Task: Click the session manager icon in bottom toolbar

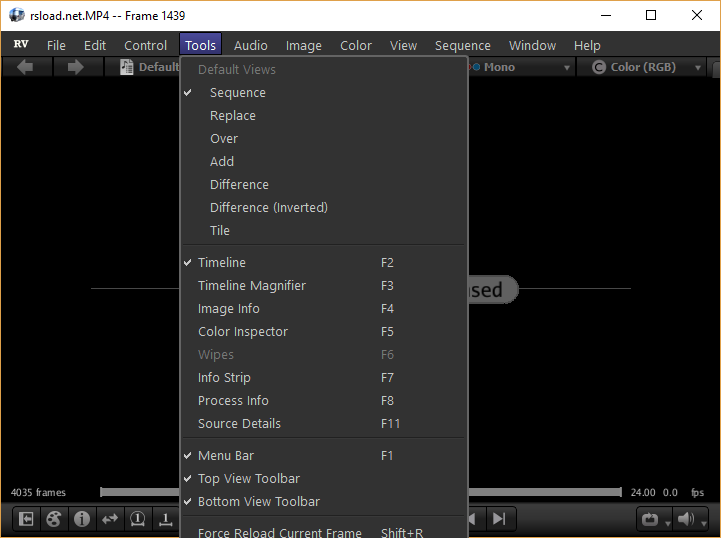Action: 26,520
